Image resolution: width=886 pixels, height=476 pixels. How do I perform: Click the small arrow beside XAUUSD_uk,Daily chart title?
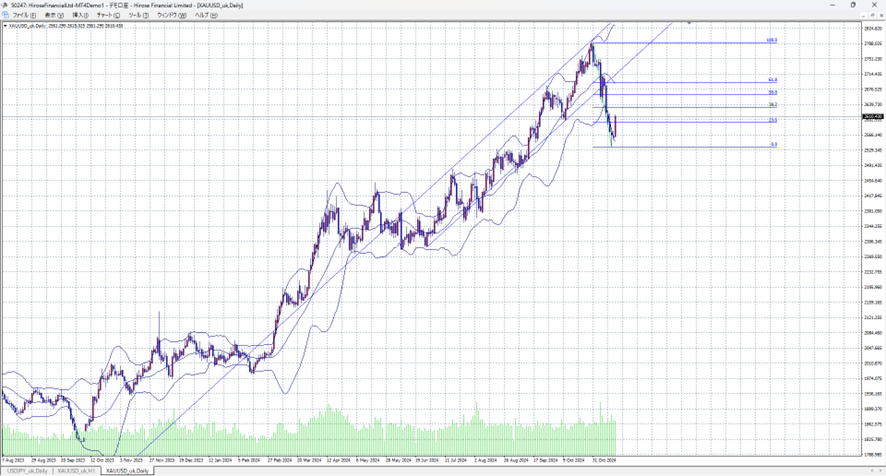4,26
